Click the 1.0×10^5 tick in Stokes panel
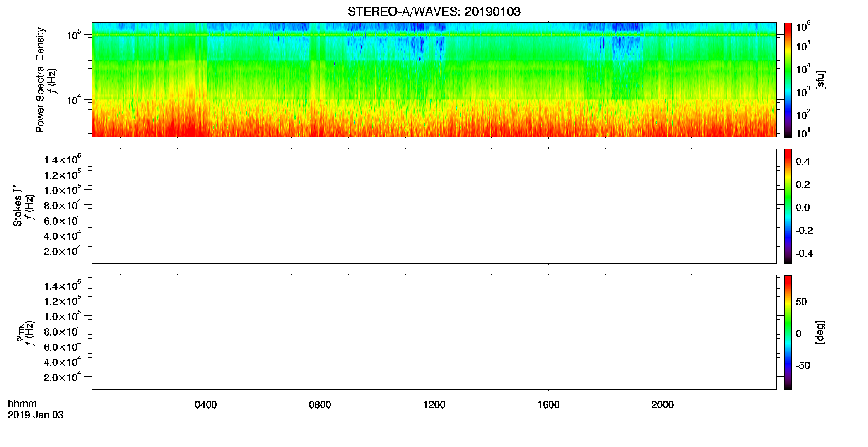This screenshot has height=447, width=868. pyautogui.click(x=63, y=190)
